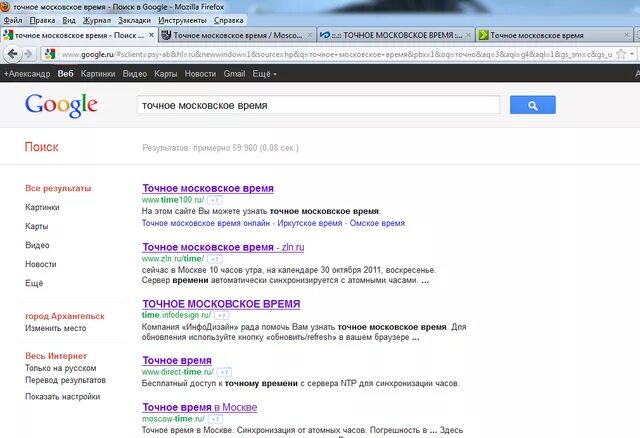Open the Инструменты menu
Screen dimensions: 640x438
[182, 20]
